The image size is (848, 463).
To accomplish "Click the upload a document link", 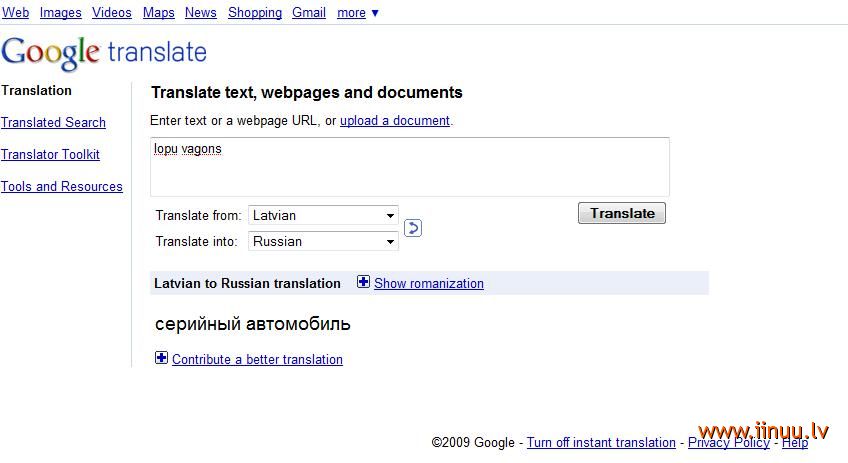I will pos(395,121).
